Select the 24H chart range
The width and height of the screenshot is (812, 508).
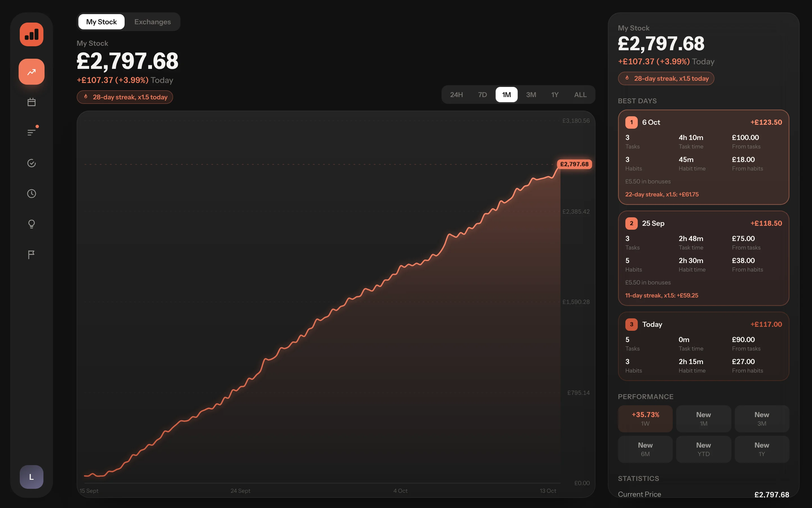tap(456, 95)
